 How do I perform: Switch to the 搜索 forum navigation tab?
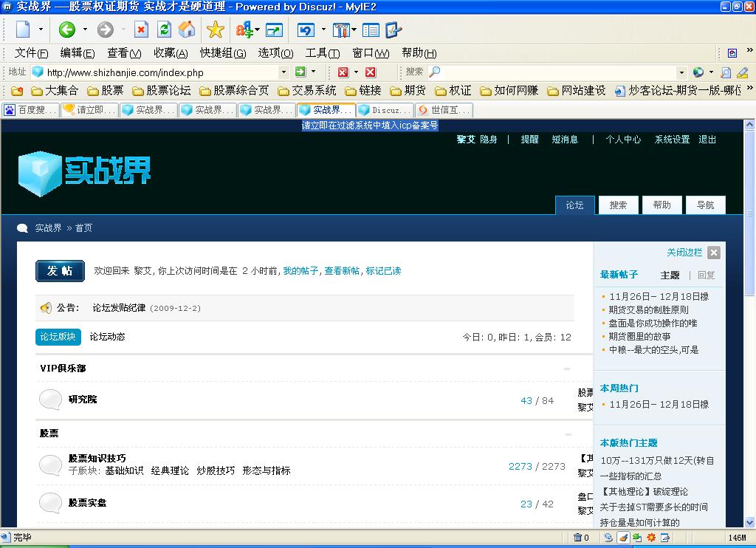coord(618,205)
